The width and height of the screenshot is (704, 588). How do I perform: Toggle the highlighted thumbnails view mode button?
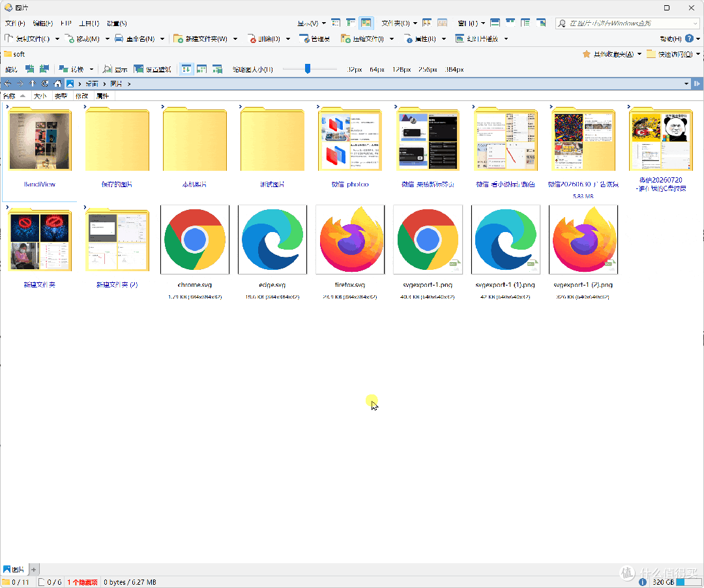click(x=366, y=23)
